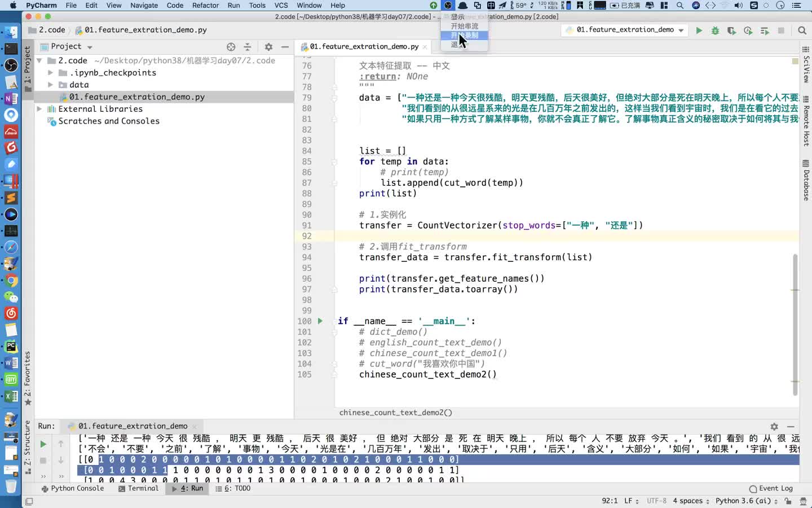Run with coverage icon in toolbar

(x=731, y=30)
